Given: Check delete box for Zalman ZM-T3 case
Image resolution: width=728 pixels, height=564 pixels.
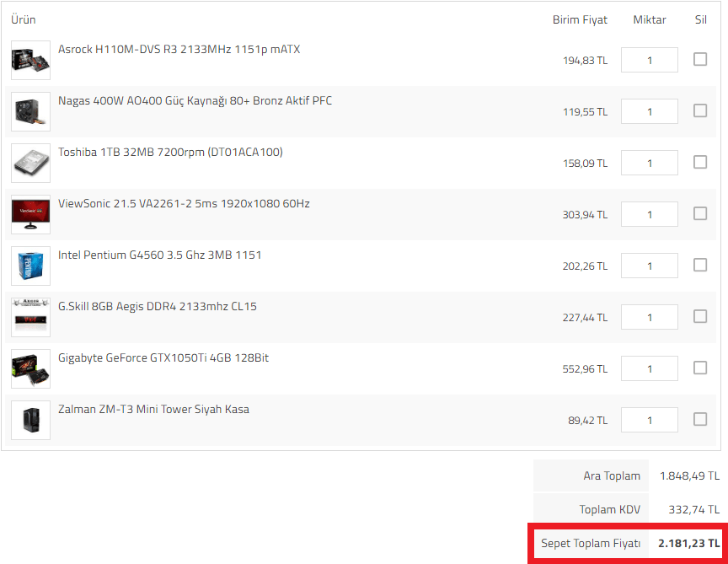Looking at the screenshot, I should tap(700, 420).
